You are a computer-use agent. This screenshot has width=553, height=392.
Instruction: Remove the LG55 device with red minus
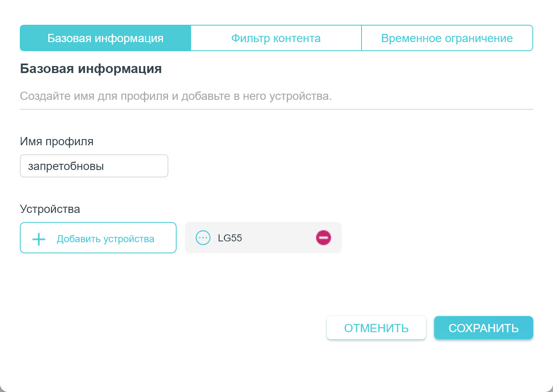(324, 238)
